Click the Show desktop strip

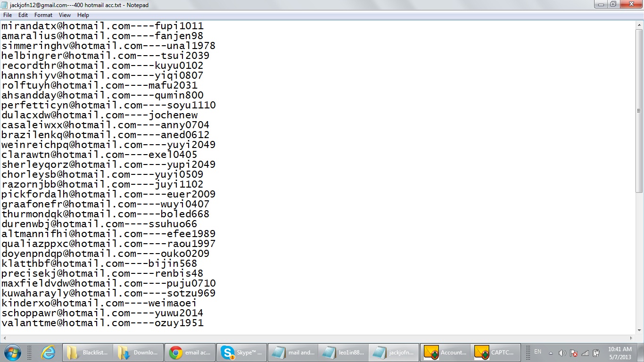click(640, 353)
